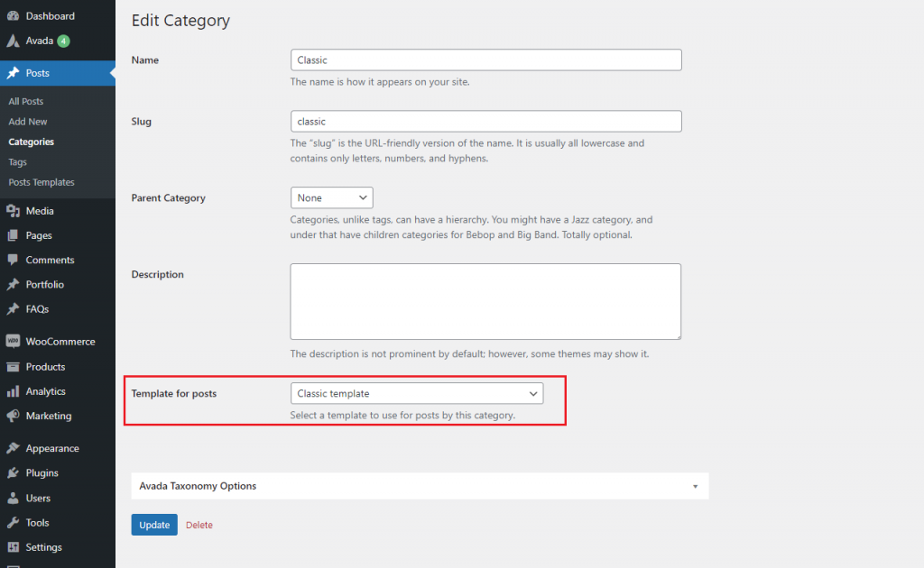Open the Products menu label
The image size is (924, 568).
pos(45,367)
